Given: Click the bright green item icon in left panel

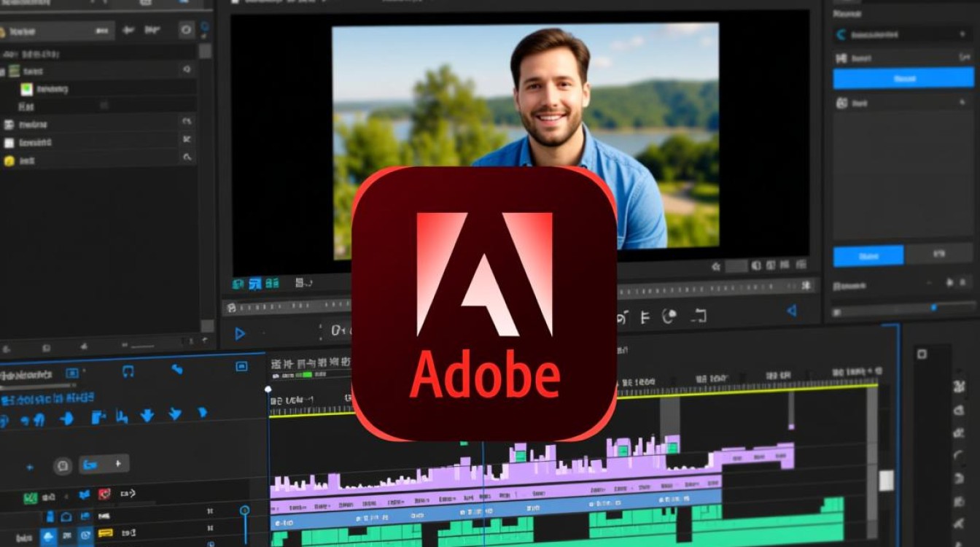Looking at the screenshot, I should click(x=27, y=90).
